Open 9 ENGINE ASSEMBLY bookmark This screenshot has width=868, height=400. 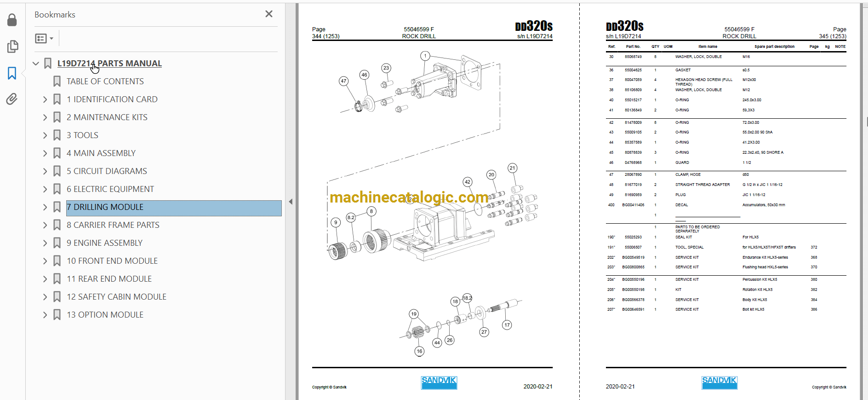point(105,243)
